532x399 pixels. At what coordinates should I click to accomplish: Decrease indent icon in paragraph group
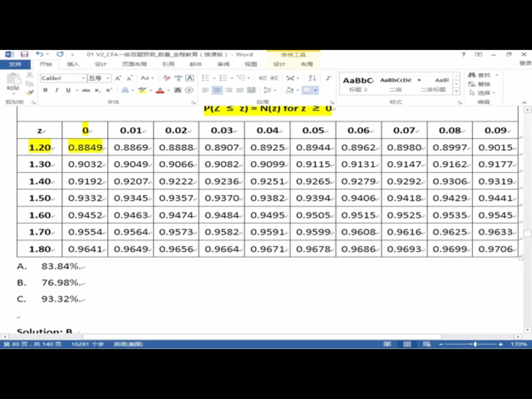[262, 78]
